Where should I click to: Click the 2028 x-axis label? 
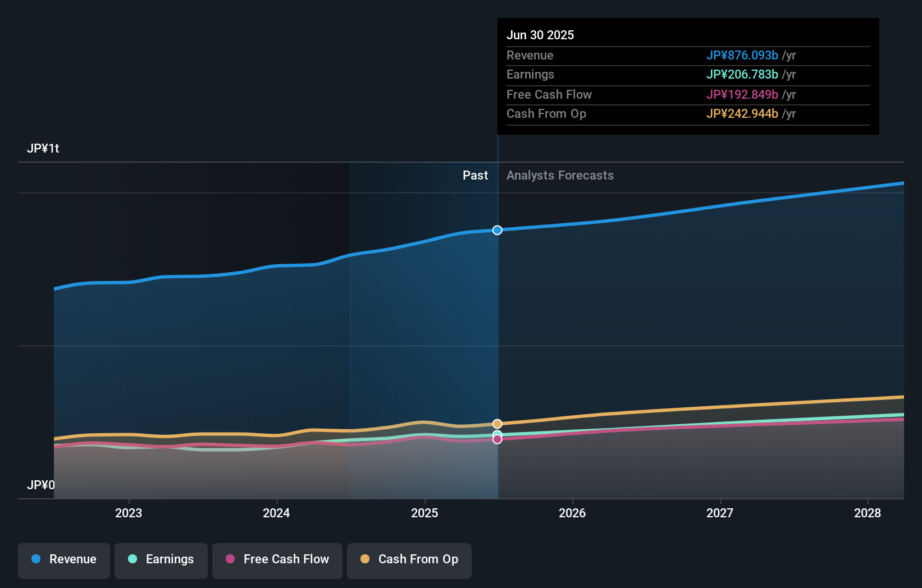(868, 513)
